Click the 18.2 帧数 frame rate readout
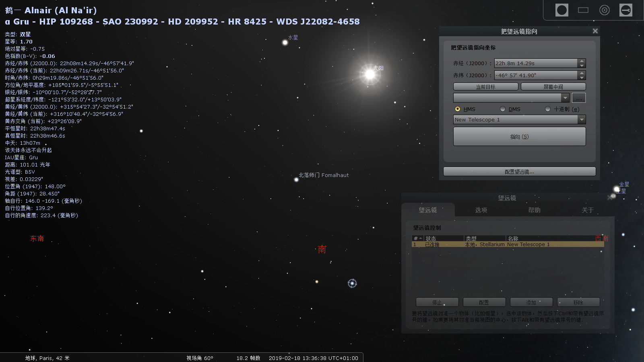This screenshot has height=362, width=644. pos(248,358)
